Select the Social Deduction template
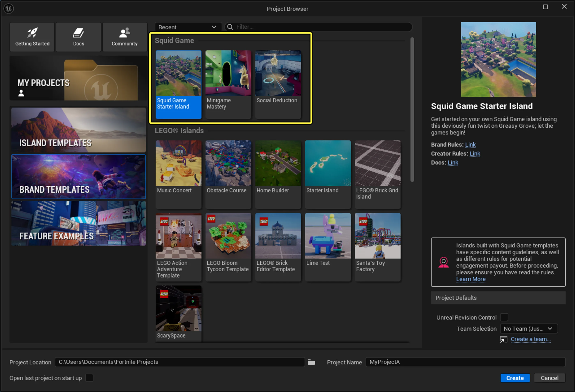 [278, 85]
